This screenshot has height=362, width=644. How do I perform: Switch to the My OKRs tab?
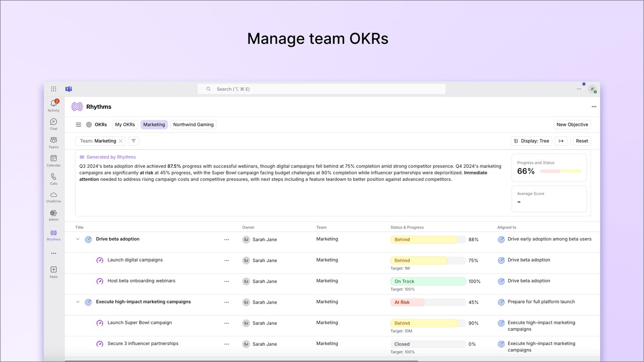click(x=125, y=125)
